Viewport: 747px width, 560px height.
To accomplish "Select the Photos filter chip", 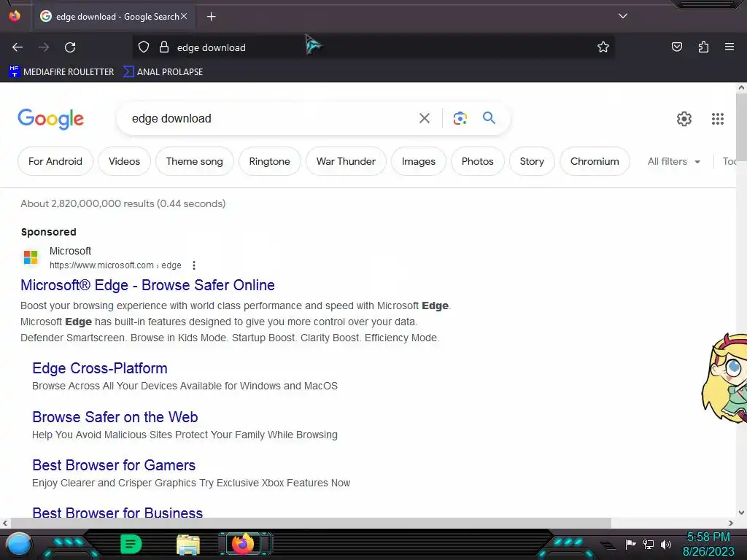I will coord(477,161).
